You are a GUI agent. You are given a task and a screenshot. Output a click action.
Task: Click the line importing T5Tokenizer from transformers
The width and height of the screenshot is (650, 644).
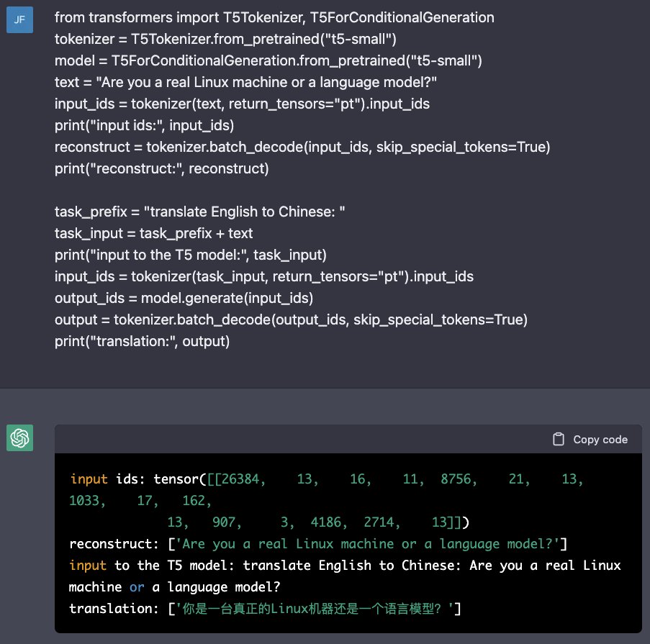click(x=274, y=17)
